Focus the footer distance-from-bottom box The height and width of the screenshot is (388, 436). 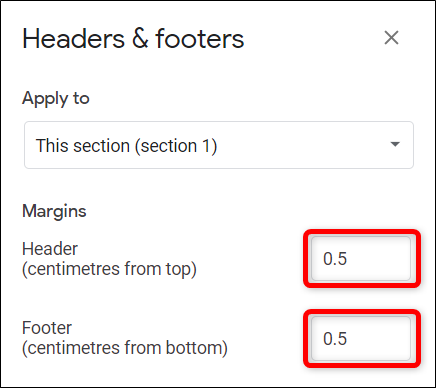361,339
